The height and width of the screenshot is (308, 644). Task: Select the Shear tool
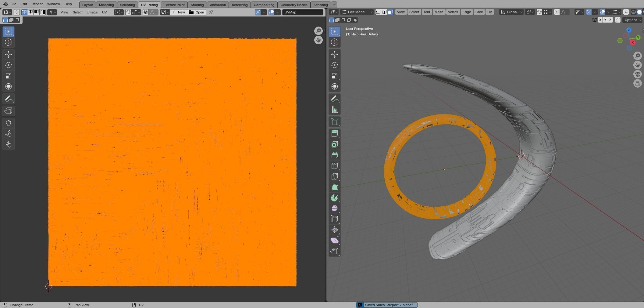[335, 240]
